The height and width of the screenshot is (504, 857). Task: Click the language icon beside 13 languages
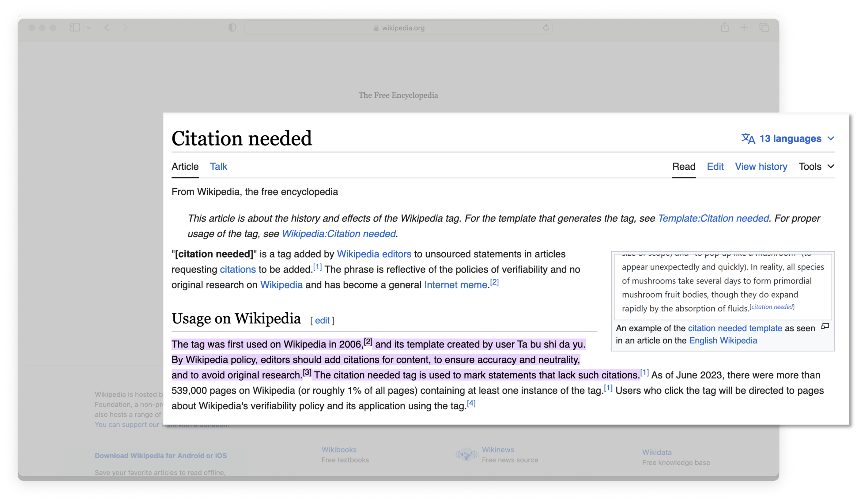748,138
